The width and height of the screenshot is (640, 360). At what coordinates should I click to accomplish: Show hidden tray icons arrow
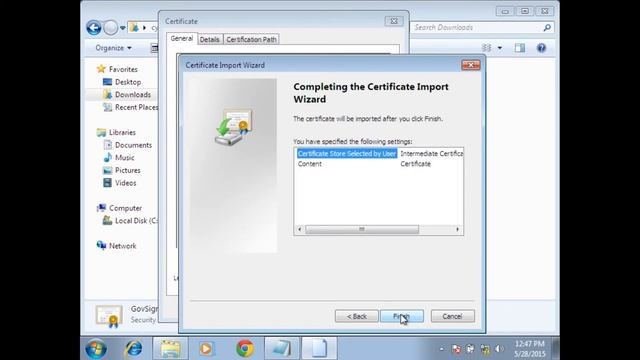click(x=441, y=349)
